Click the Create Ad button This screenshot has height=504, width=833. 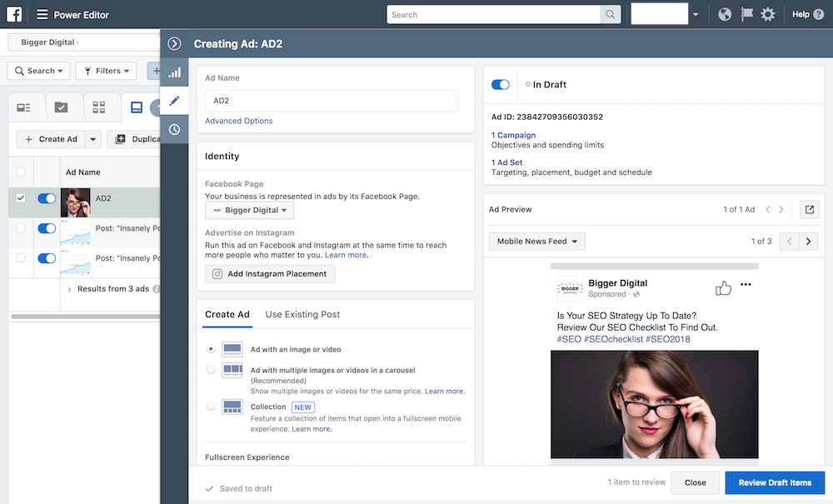point(51,139)
